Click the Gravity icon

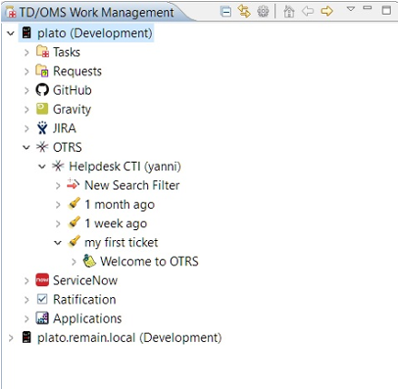42,109
